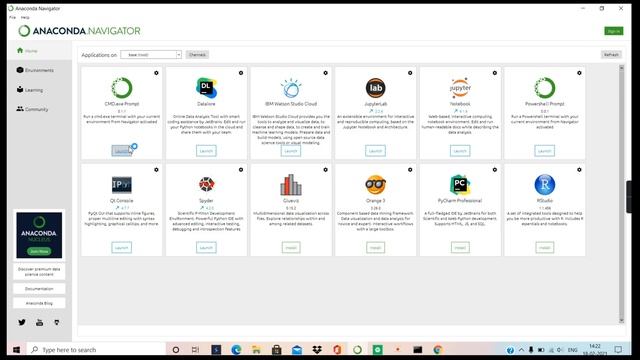Install RStudio
The height and width of the screenshot is (360, 640).
coord(544,248)
